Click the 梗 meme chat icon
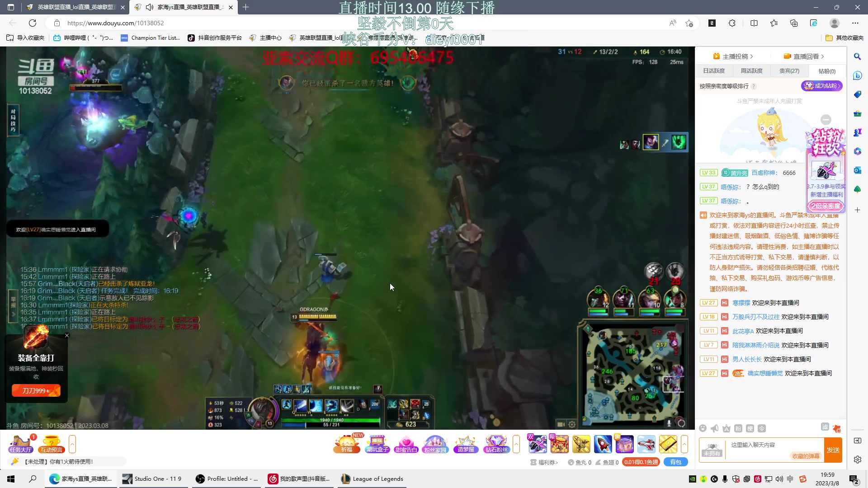The height and width of the screenshot is (488, 868). point(750,428)
